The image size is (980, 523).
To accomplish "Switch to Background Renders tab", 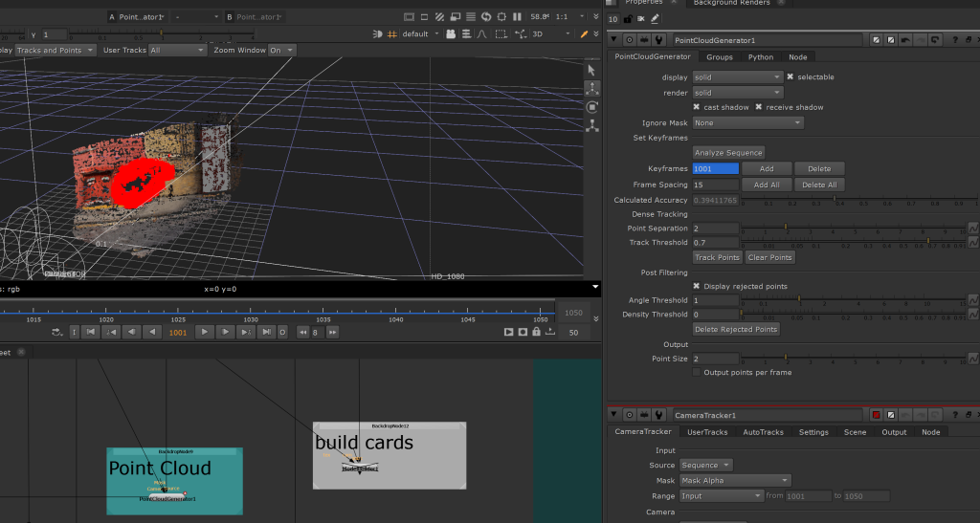I will pos(731,3).
